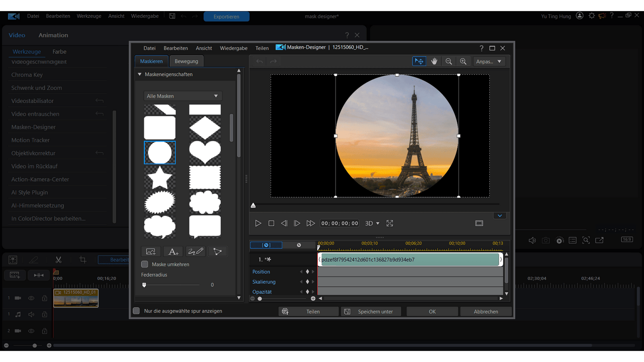The width and height of the screenshot is (644, 362).
Task: Add a Position keyframe diamond
Action: (307, 272)
